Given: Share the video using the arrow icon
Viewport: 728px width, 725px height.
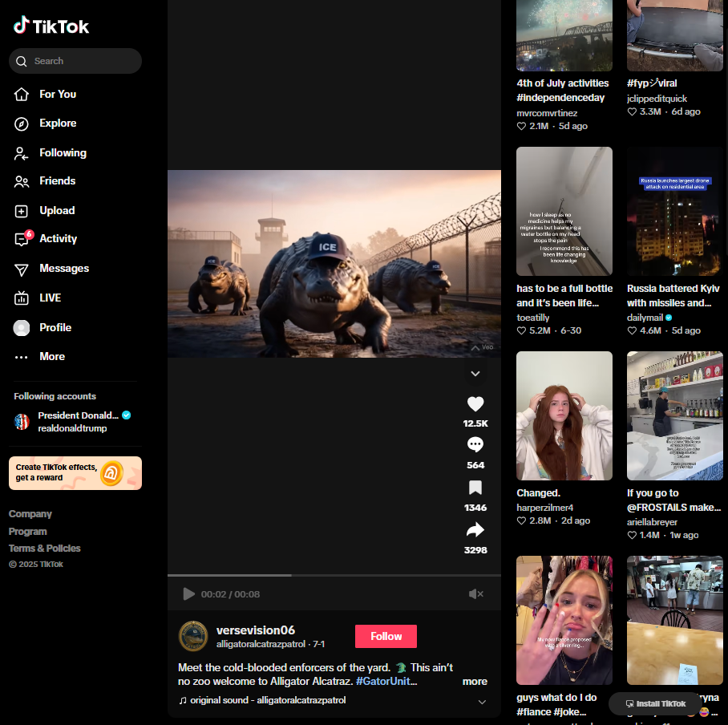Looking at the screenshot, I should tap(475, 530).
